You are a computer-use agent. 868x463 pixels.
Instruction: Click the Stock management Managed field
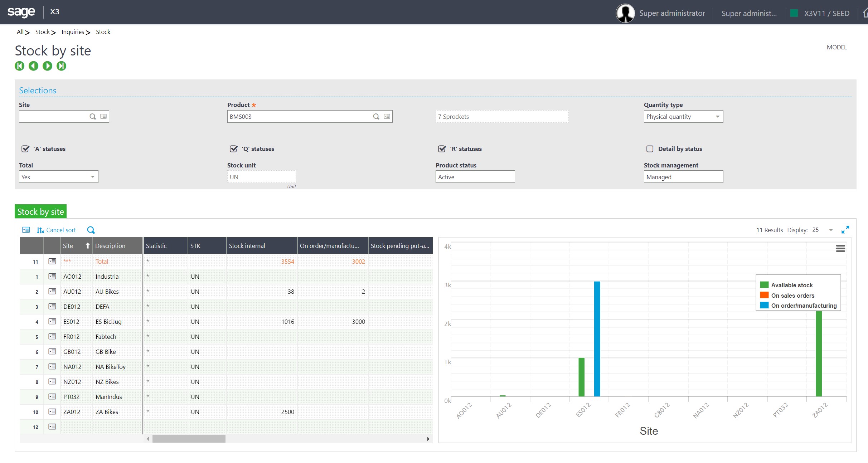[x=683, y=177]
